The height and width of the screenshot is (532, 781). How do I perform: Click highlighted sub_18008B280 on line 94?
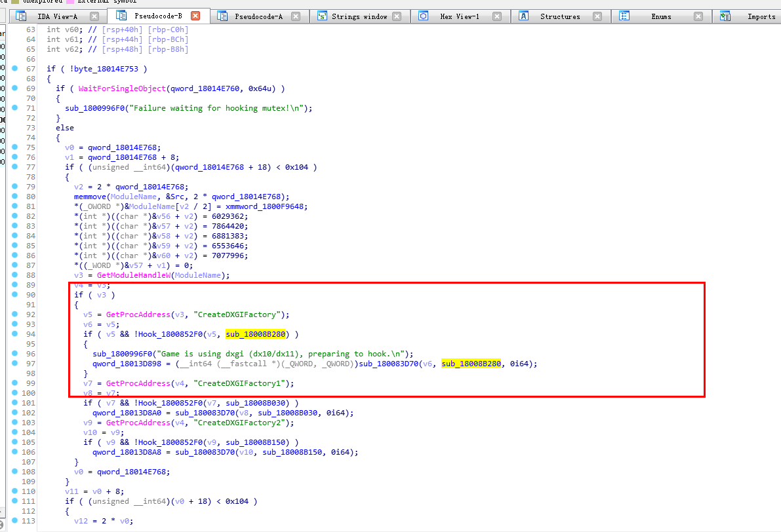coord(256,334)
